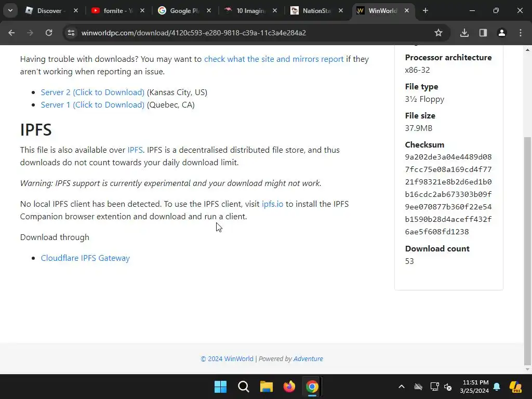Close the 10 Imaging tab
Viewport: 532px width, 399px height.
pyautogui.click(x=275, y=11)
